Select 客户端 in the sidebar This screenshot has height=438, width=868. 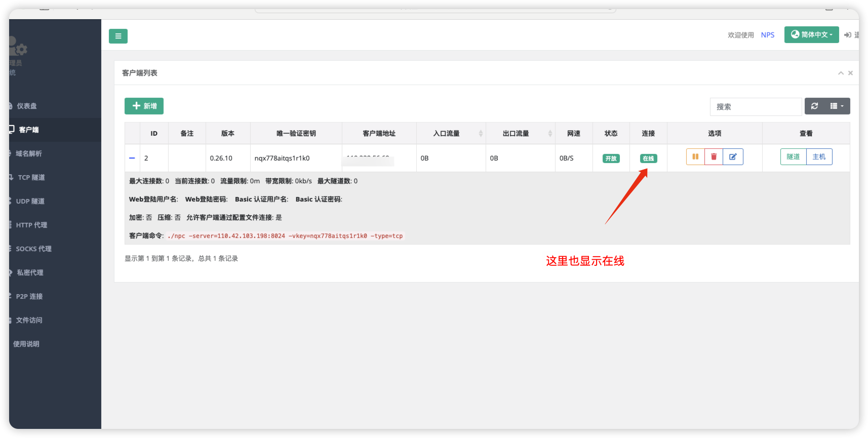coord(55,130)
